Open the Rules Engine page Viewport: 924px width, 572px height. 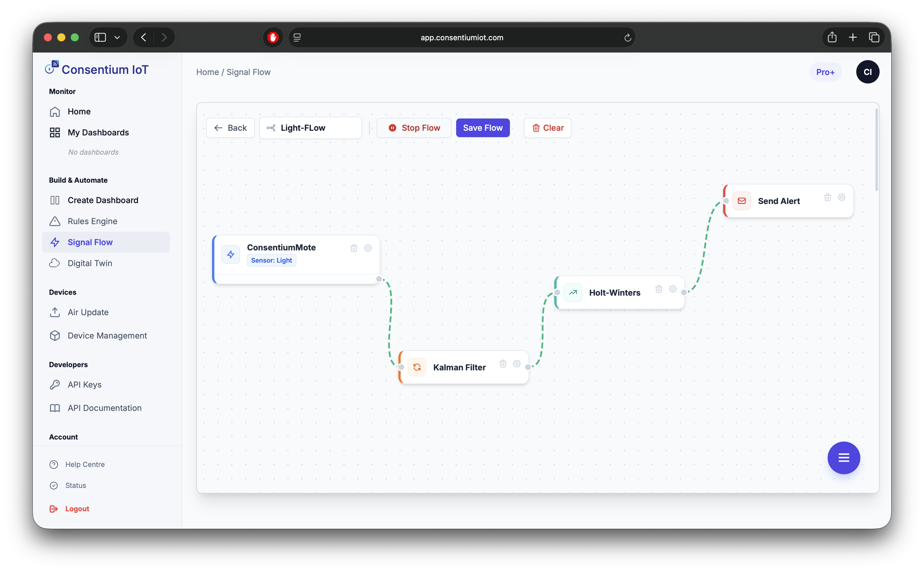[106, 221]
